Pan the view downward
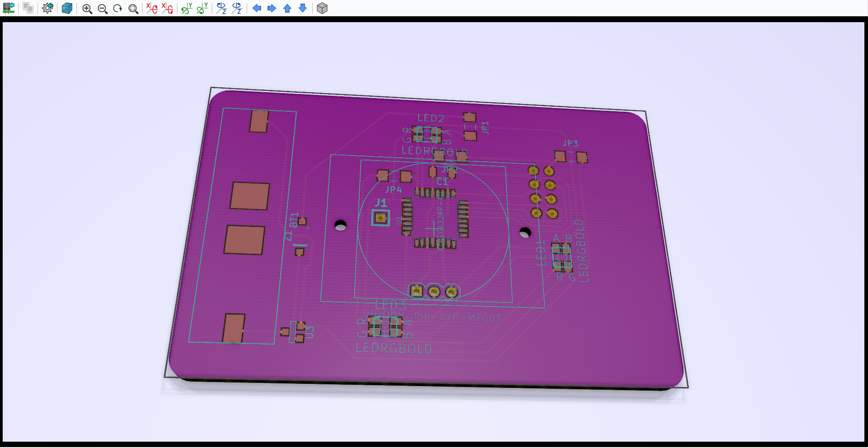Viewport: 868px width, 448px height. point(302,8)
